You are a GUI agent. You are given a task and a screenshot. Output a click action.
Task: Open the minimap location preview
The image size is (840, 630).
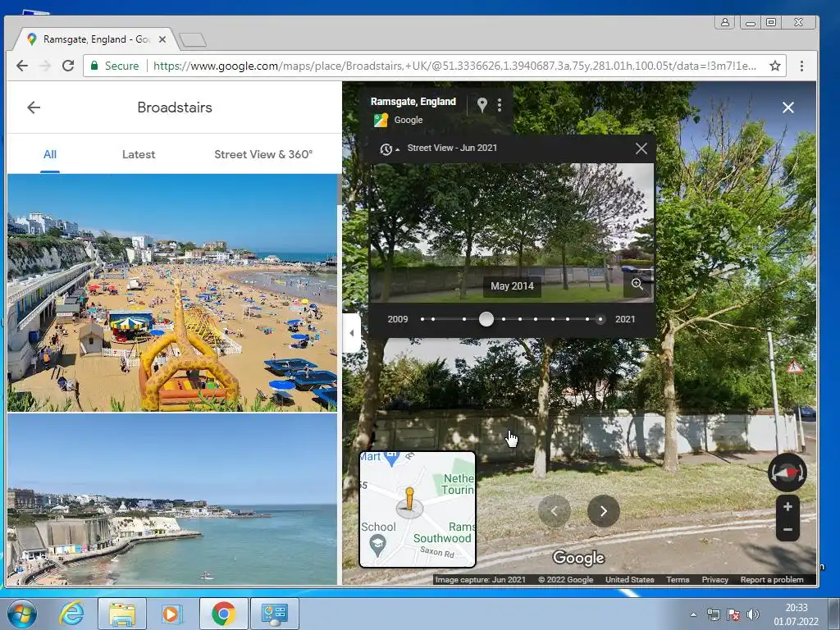(x=418, y=509)
